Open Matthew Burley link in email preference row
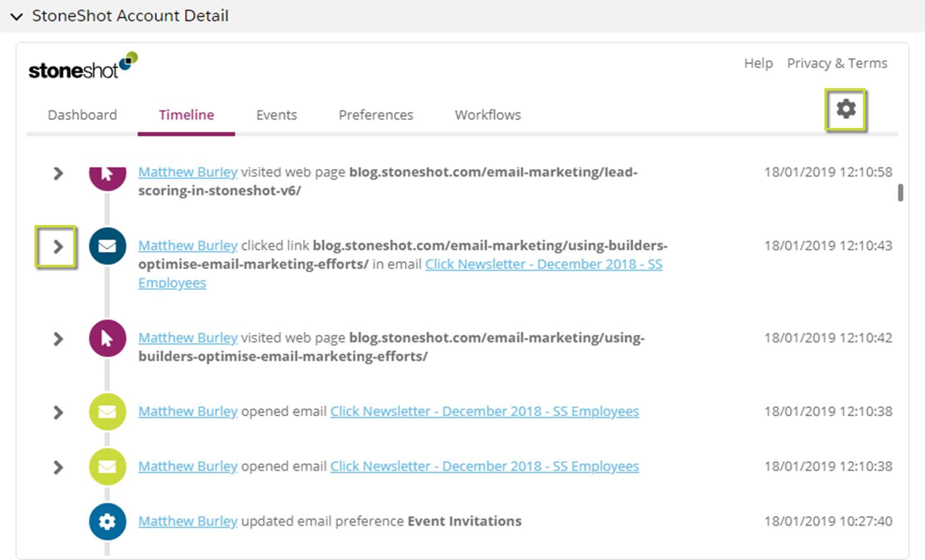The width and height of the screenshot is (925, 560). click(188, 521)
